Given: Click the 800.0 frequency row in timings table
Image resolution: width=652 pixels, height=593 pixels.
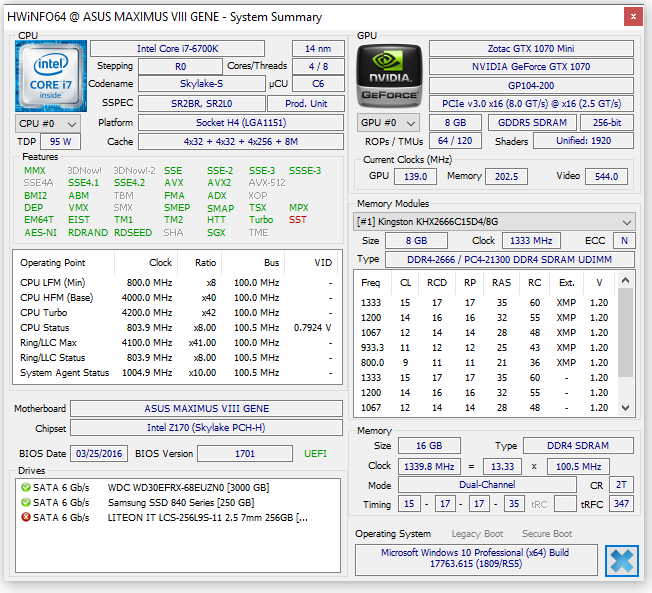Looking at the screenshot, I should (485, 363).
